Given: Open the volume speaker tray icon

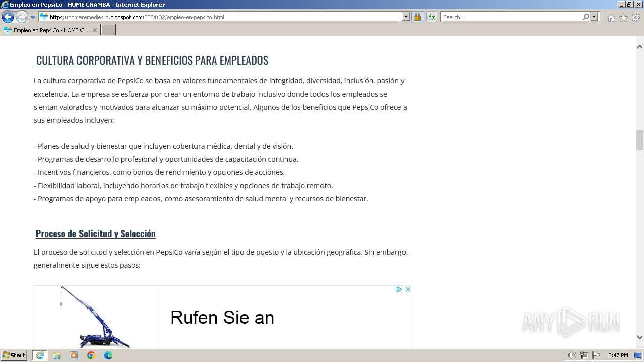Looking at the screenshot, I should (x=572, y=355).
